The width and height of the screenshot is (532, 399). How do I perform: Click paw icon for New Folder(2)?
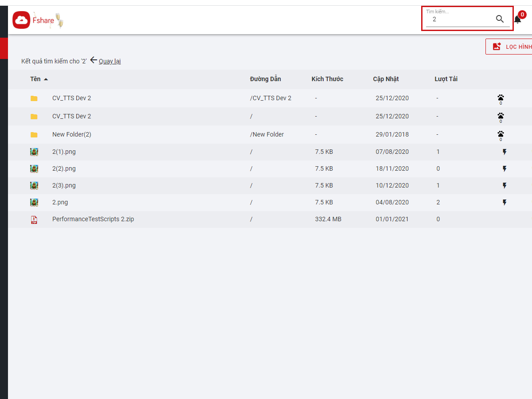click(501, 134)
